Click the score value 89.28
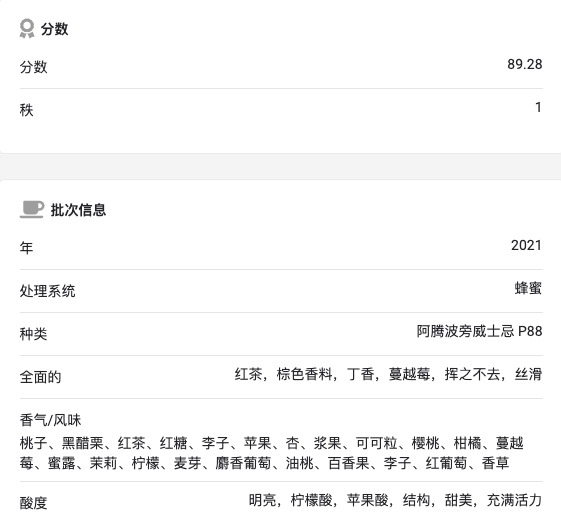 point(525,64)
